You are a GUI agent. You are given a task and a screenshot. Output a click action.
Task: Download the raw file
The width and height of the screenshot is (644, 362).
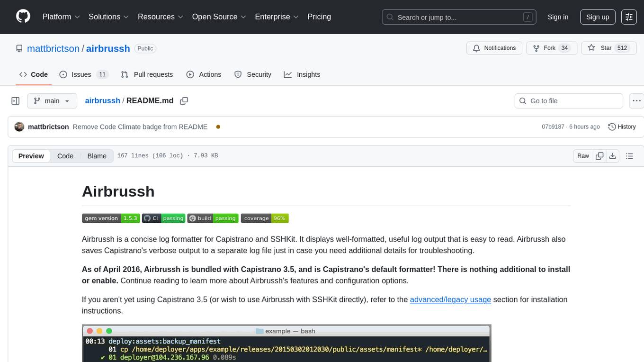[612, 156]
